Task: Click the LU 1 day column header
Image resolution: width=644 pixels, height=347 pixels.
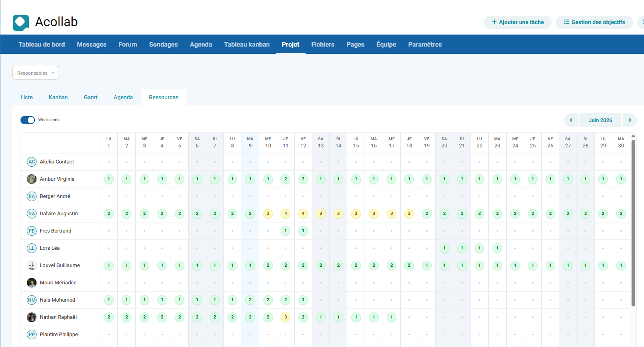Action: [109, 143]
